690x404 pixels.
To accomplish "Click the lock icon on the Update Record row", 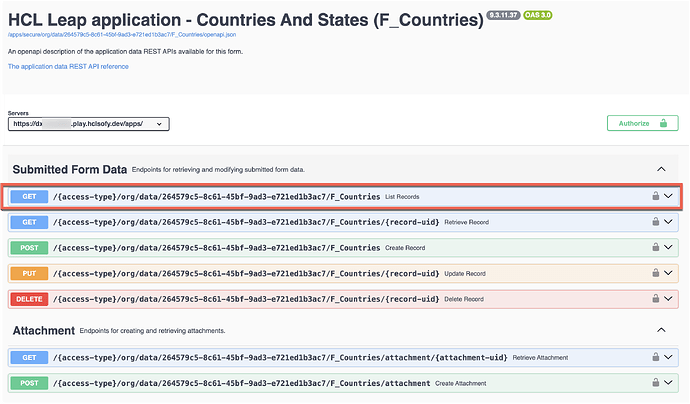I will (655, 273).
